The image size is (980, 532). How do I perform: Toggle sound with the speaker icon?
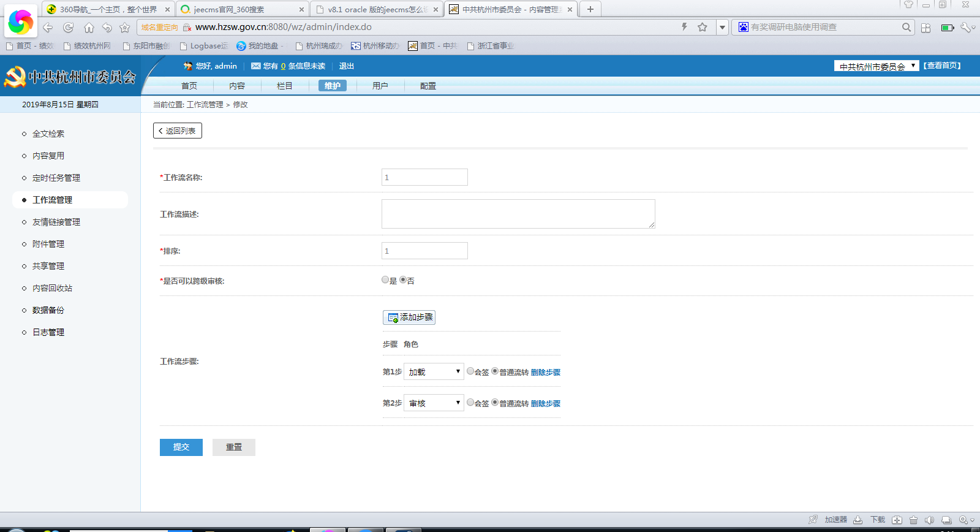click(929, 520)
